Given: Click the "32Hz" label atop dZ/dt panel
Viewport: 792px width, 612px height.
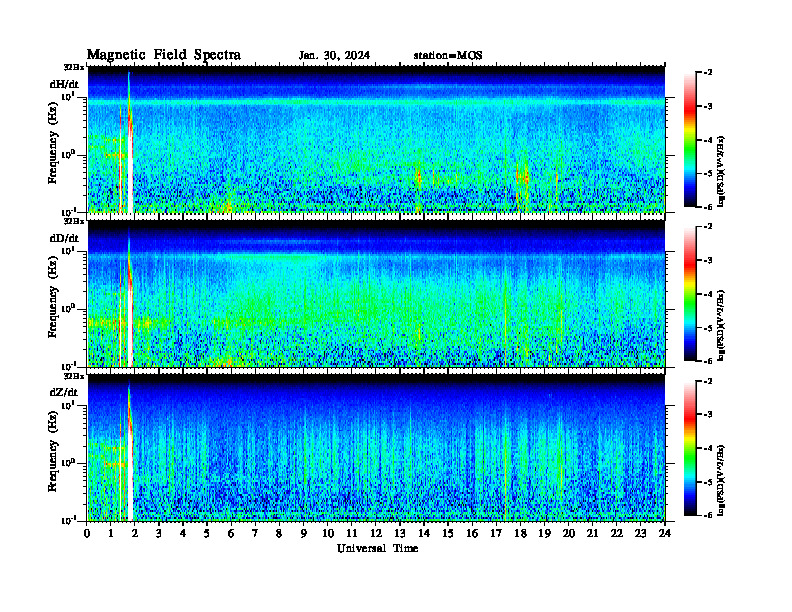Looking at the screenshot, I should pyautogui.click(x=74, y=376).
